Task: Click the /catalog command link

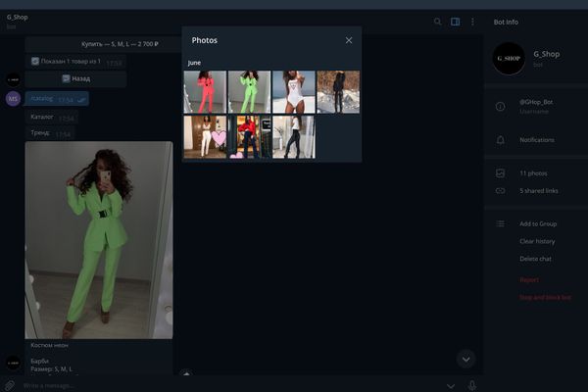Action: [41, 99]
